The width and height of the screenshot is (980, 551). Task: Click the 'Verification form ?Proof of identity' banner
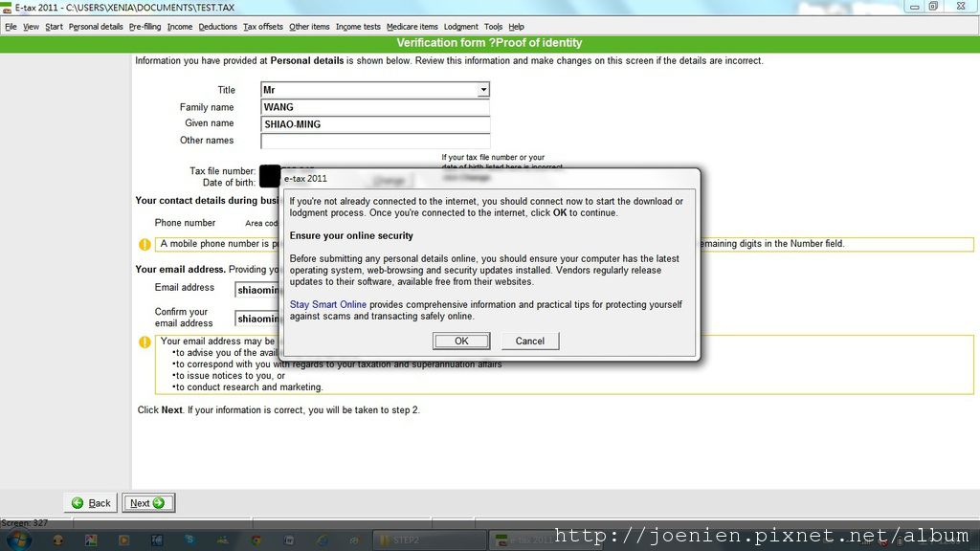point(489,43)
